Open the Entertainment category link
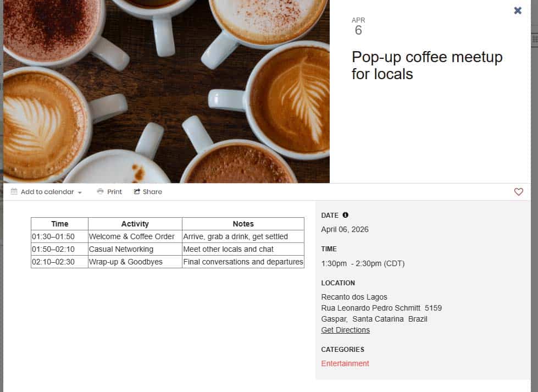This screenshot has height=392, width=538. [x=345, y=363]
